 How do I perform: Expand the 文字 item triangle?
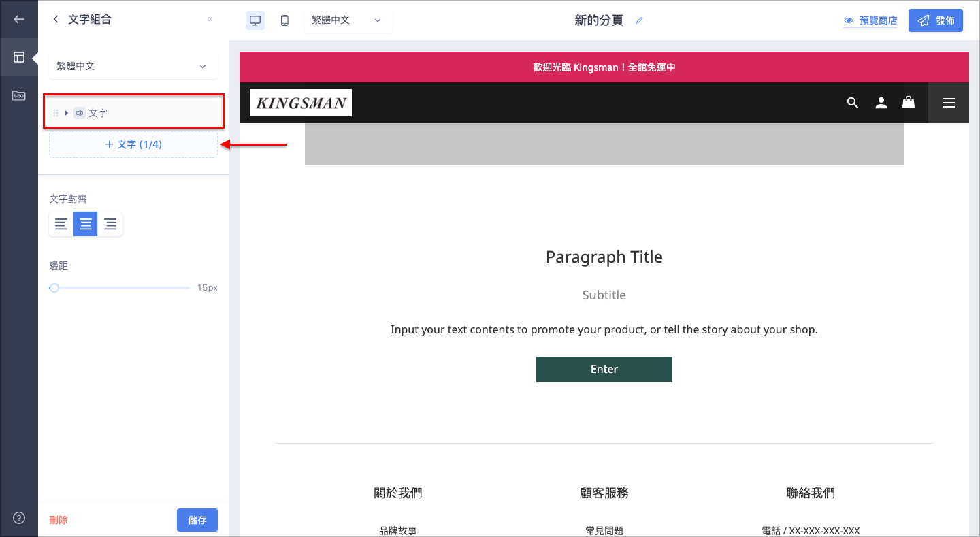point(67,113)
